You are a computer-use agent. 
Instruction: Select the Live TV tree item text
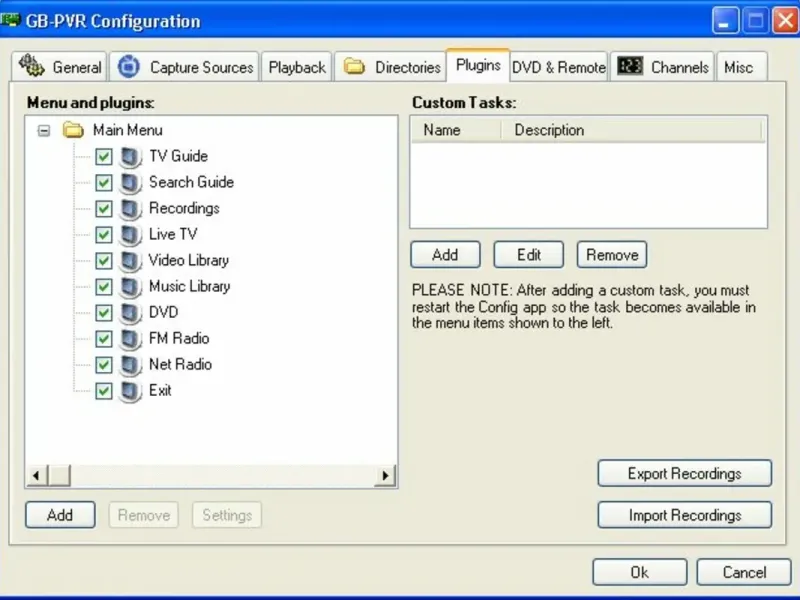173,234
